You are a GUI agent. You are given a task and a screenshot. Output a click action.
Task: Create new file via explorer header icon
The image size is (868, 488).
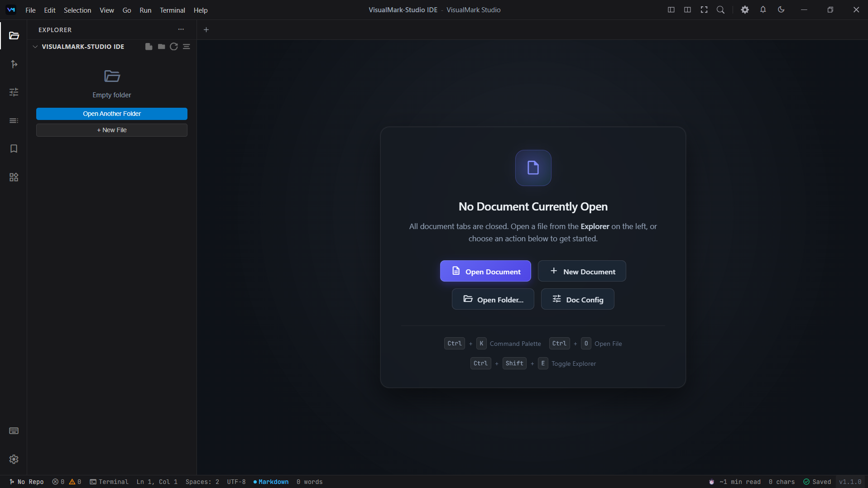[x=149, y=47]
